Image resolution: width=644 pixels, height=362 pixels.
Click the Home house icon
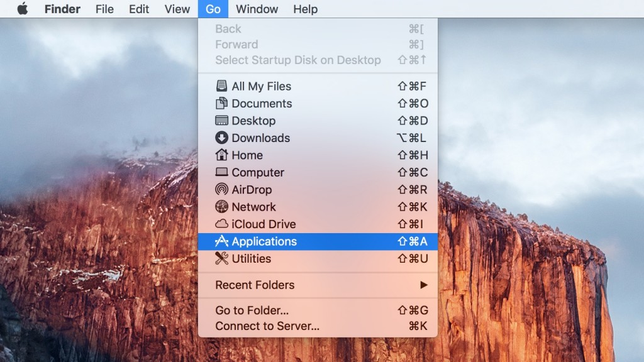[x=221, y=155]
